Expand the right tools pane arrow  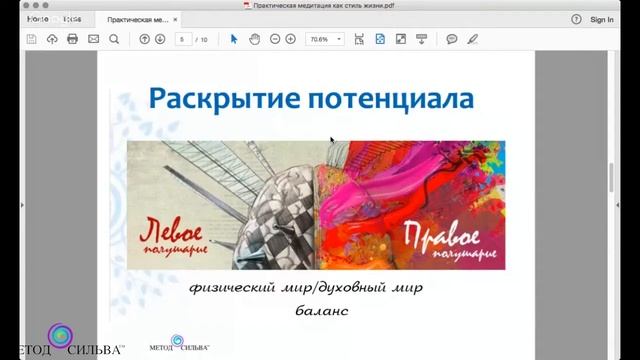[618, 205]
